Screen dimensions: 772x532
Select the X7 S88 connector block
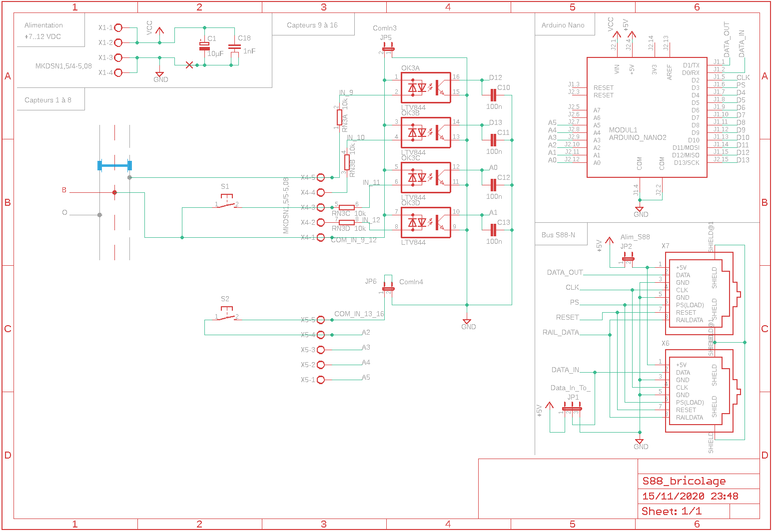pos(699,293)
